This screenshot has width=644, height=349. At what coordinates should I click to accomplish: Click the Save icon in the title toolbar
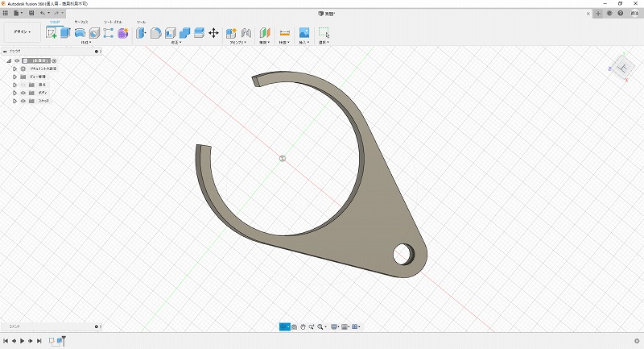[x=31, y=14]
